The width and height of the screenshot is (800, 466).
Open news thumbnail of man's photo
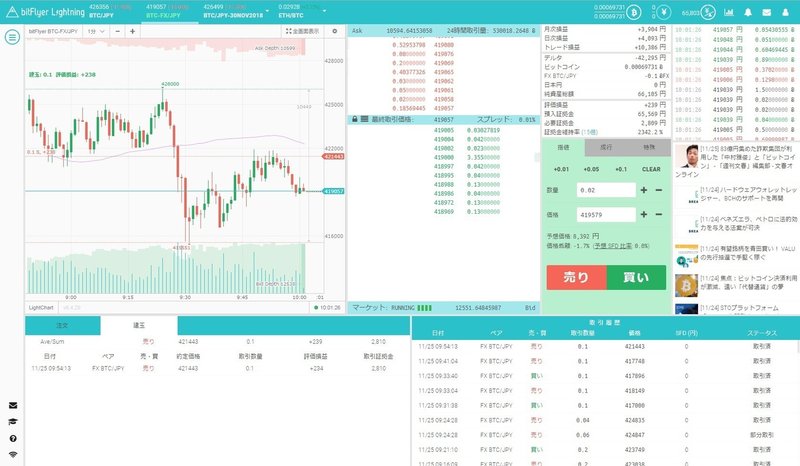[x=687, y=157]
